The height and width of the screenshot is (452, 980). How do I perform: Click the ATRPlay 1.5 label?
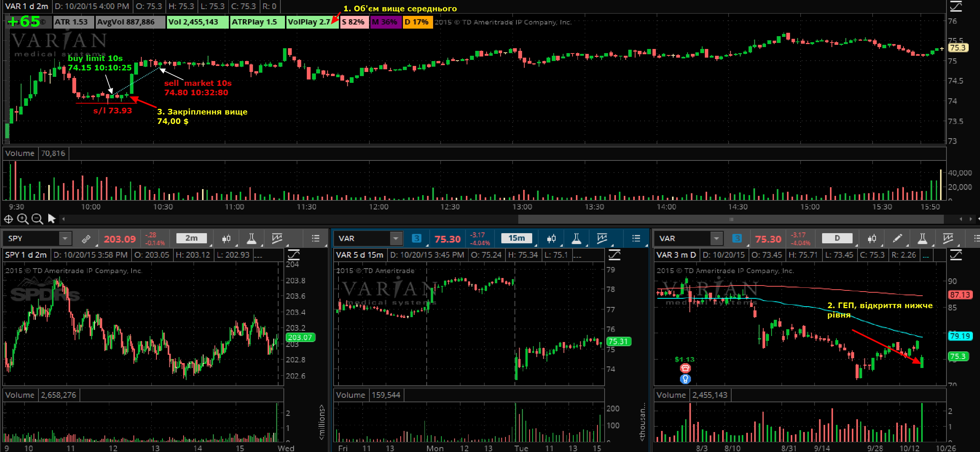[257, 22]
